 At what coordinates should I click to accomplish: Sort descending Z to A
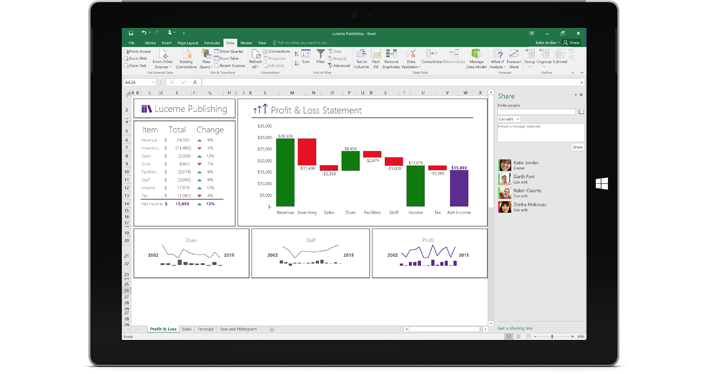point(296,62)
